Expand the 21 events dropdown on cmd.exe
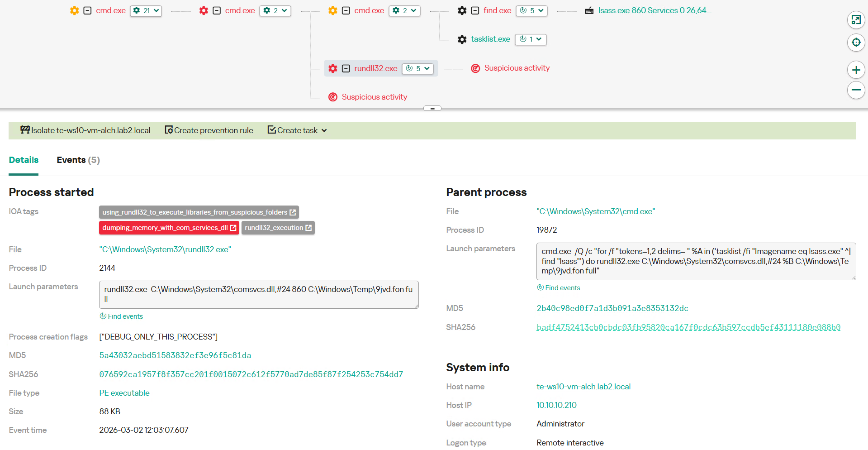868x450 pixels. (x=146, y=10)
